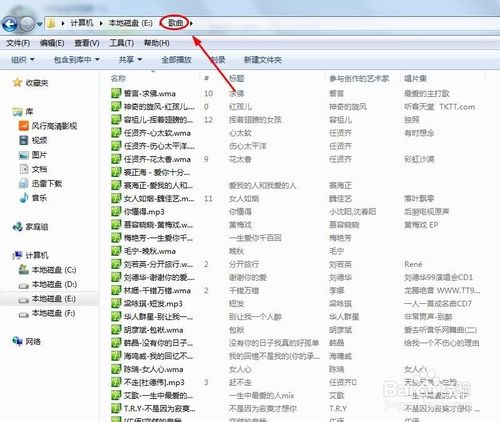Click the 新建文件夹 toolbar button
Image resolution: width=500 pixels, height=422 pixels.
click(x=263, y=60)
